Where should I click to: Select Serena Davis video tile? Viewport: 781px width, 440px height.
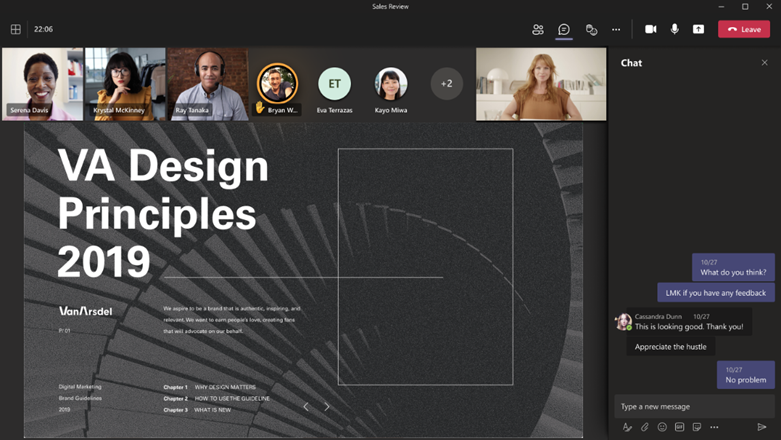click(x=42, y=84)
